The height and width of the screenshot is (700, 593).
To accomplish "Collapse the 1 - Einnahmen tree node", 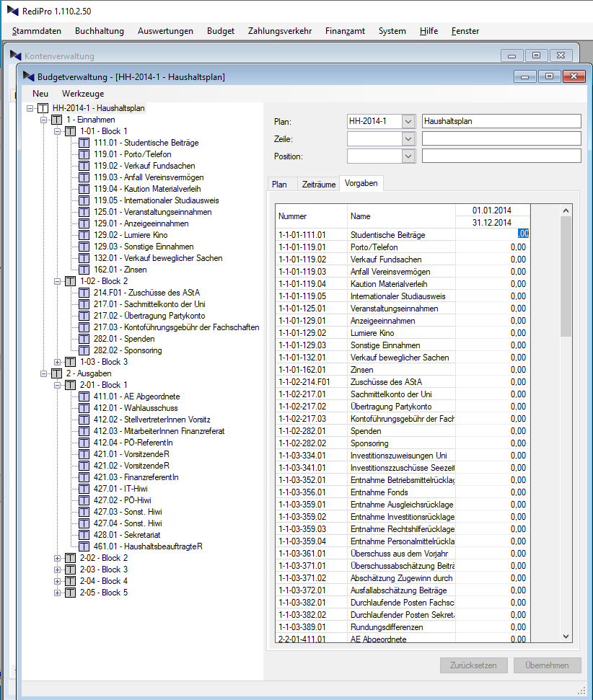I will pos(44,120).
